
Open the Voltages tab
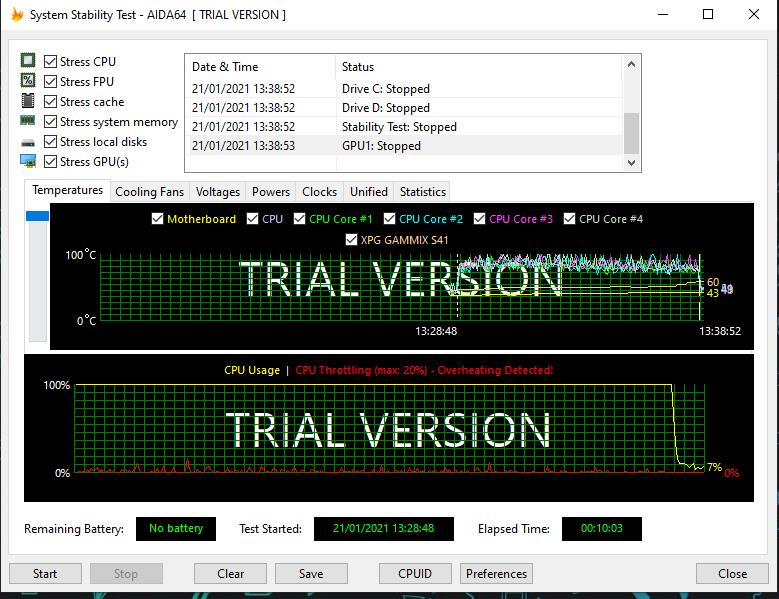[218, 192]
